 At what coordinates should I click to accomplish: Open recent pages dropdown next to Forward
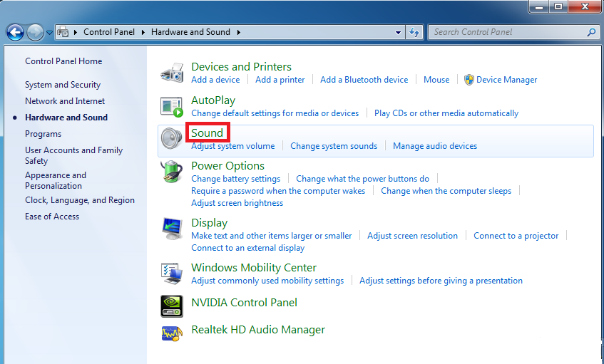tap(49, 33)
